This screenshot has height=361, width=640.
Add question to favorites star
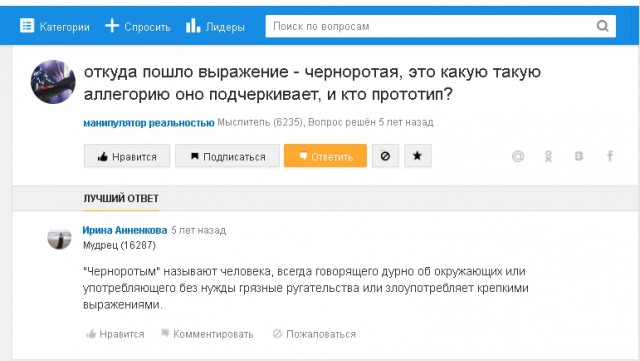pyautogui.click(x=418, y=156)
